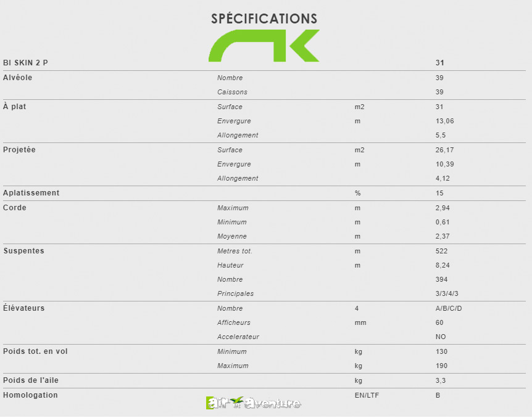Select the Alvéole row label
532x418 pixels.
[x=18, y=78]
